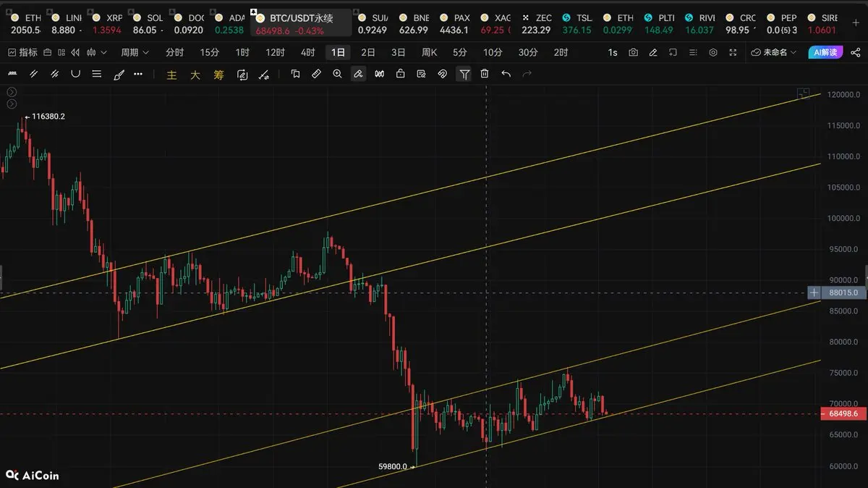Select the 2时 timeframe
This screenshot has height=488, width=868.
[561, 52]
